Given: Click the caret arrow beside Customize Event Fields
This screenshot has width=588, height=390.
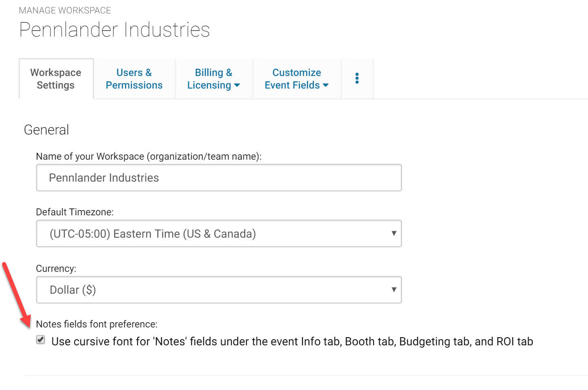Looking at the screenshot, I should (325, 85).
